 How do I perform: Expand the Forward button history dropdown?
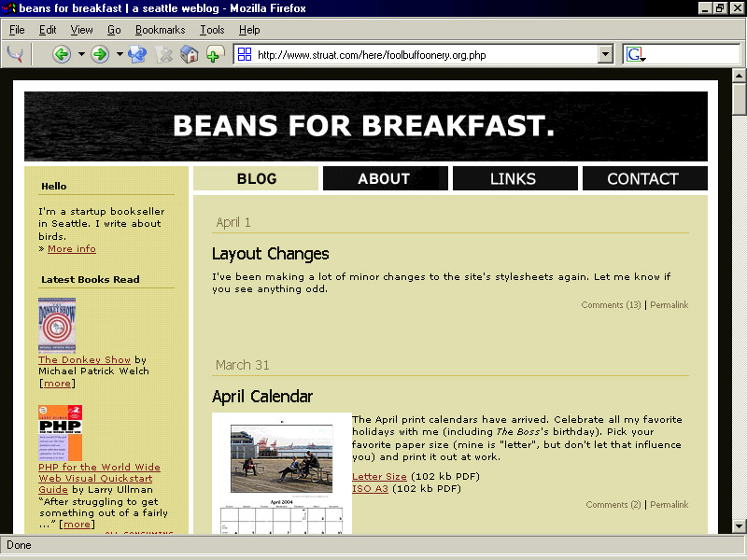click(119, 54)
